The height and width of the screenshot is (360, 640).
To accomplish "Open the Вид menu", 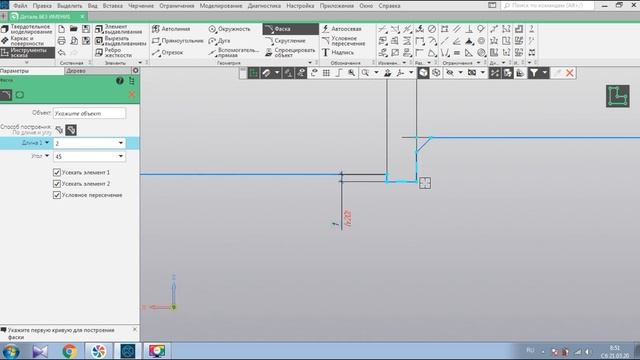I will click(93, 6).
